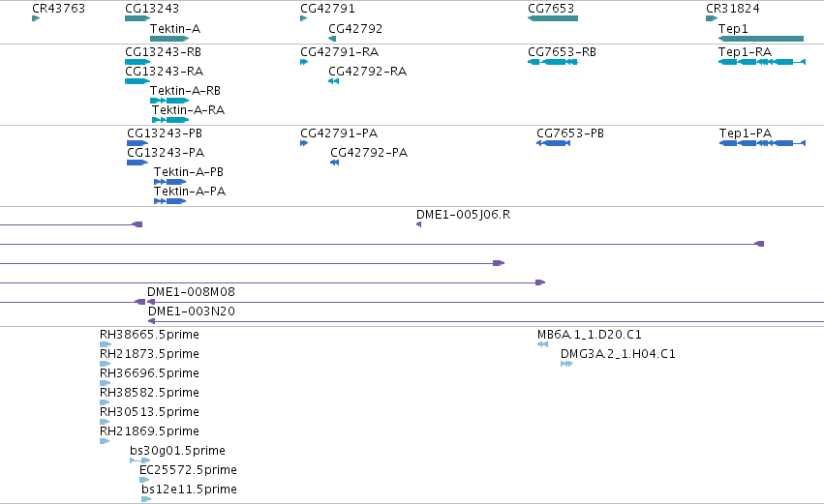824x504 pixels.
Task: Select EST RH38665.5prime
Action: point(149,335)
